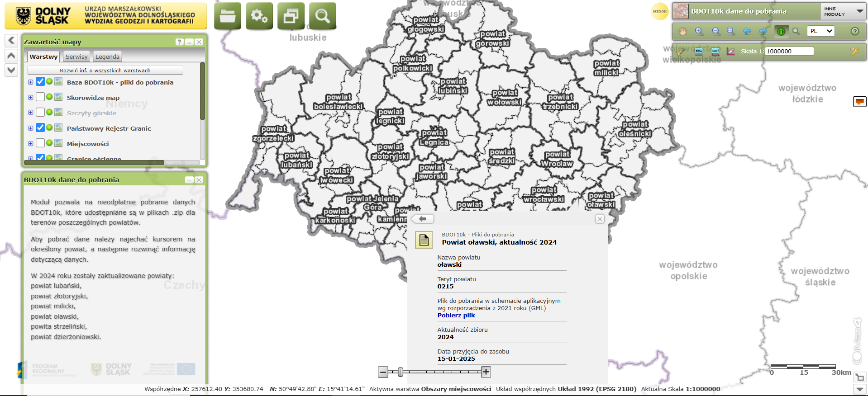The image size is (868, 396).
Task: Click the zoom in magnifier tool
Action: (x=699, y=31)
